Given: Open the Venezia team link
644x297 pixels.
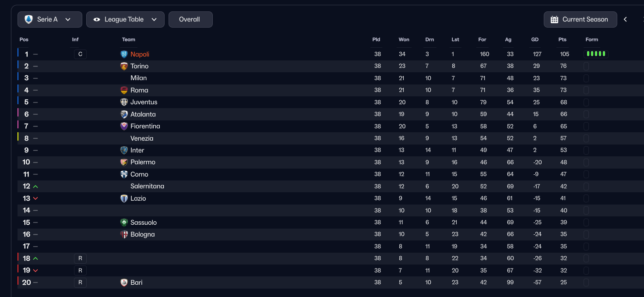Looking at the screenshot, I should 142,138.
